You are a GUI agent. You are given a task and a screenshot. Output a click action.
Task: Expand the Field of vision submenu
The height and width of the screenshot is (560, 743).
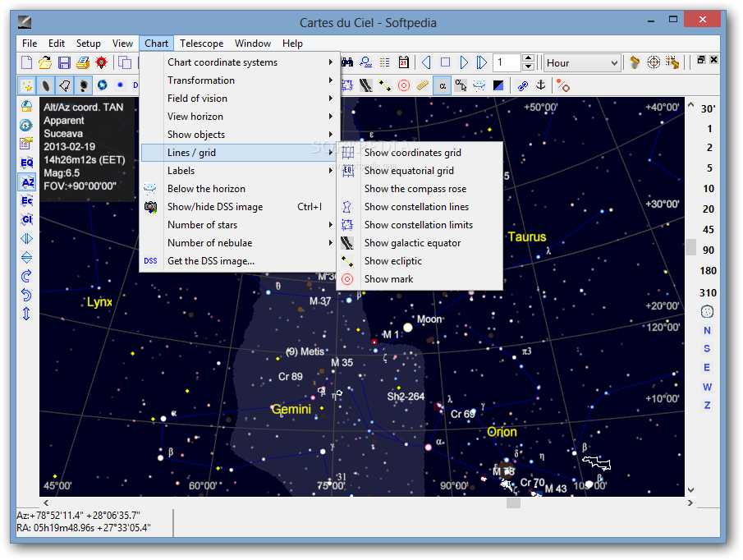click(x=240, y=98)
